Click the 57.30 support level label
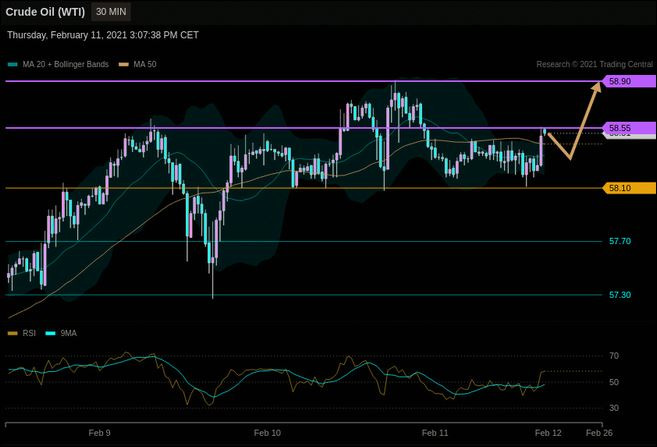The height and width of the screenshot is (447, 657). click(x=620, y=295)
